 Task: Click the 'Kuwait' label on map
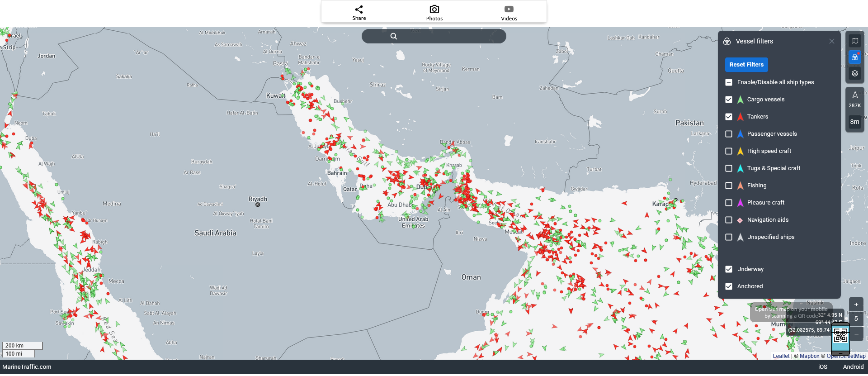276,96
